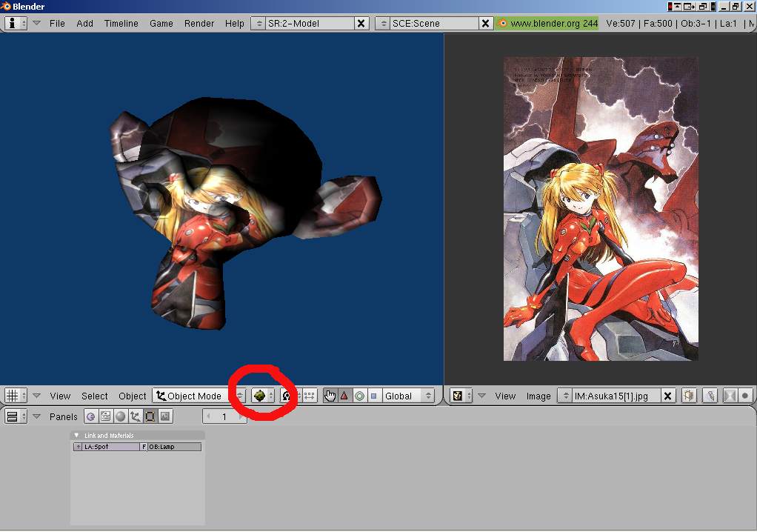Open the Select menu in 3D header
The height and width of the screenshot is (532, 757).
coord(95,396)
